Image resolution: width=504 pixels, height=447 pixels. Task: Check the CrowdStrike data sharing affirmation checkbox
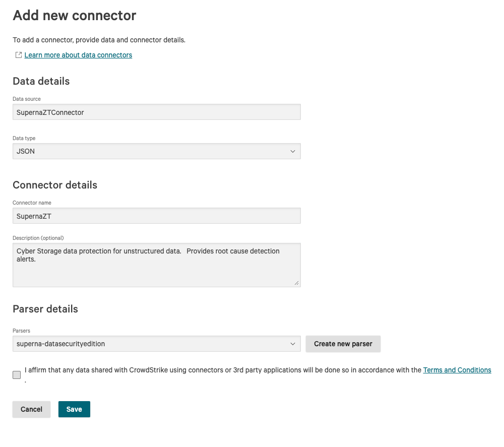[17, 374]
